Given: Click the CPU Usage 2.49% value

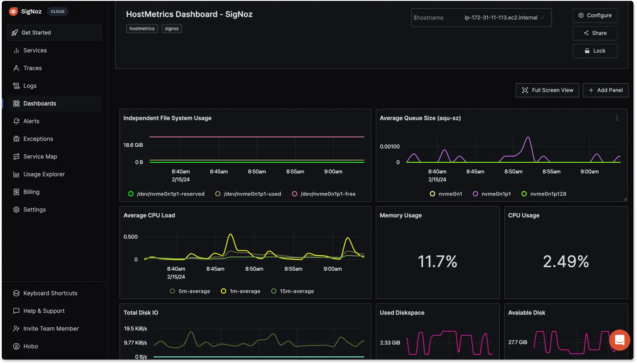Looking at the screenshot, I should click(x=566, y=261).
